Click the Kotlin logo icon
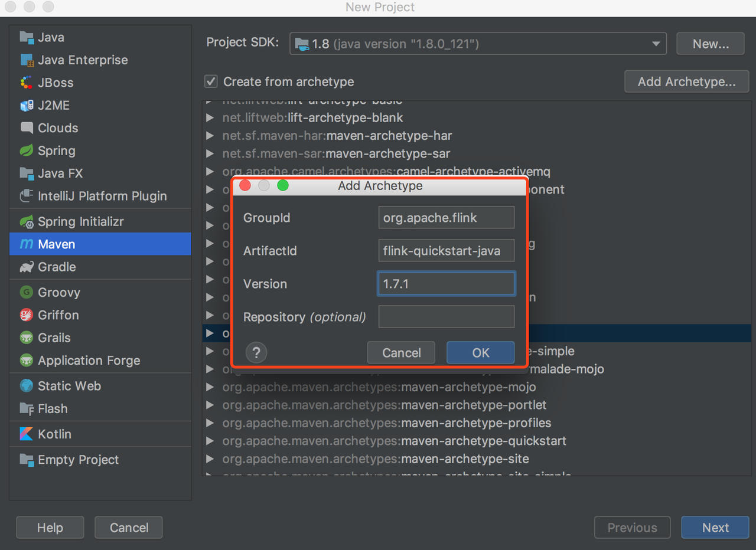Screen dimensions: 756x550 tap(27, 434)
